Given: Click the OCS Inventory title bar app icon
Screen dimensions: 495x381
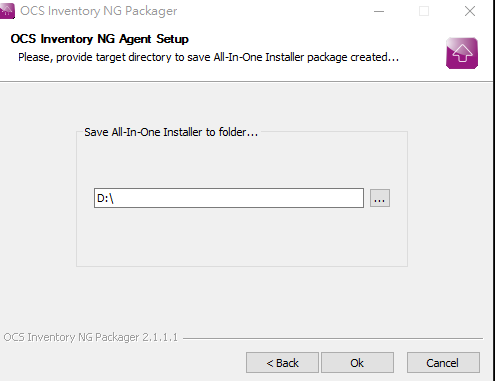Looking at the screenshot, I should pyautogui.click(x=7, y=11).
